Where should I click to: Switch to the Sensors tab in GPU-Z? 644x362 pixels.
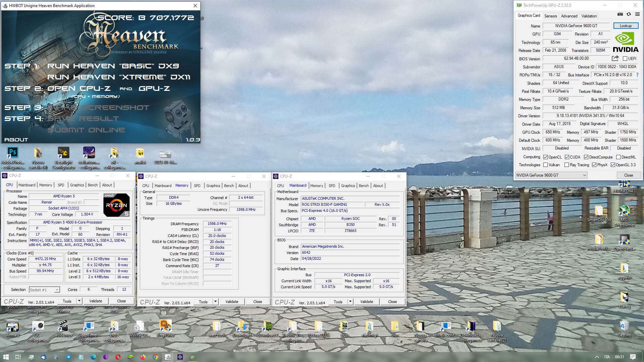point(550,16)
